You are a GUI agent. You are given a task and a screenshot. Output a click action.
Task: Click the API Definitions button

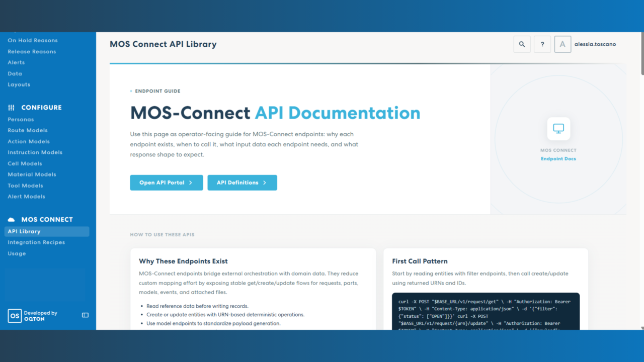[242, 183]
